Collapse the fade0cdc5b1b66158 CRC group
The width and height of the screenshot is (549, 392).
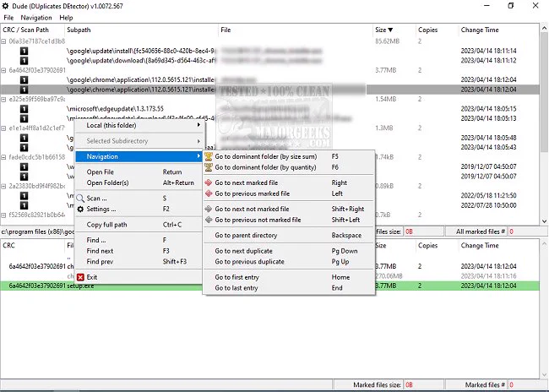3,157
